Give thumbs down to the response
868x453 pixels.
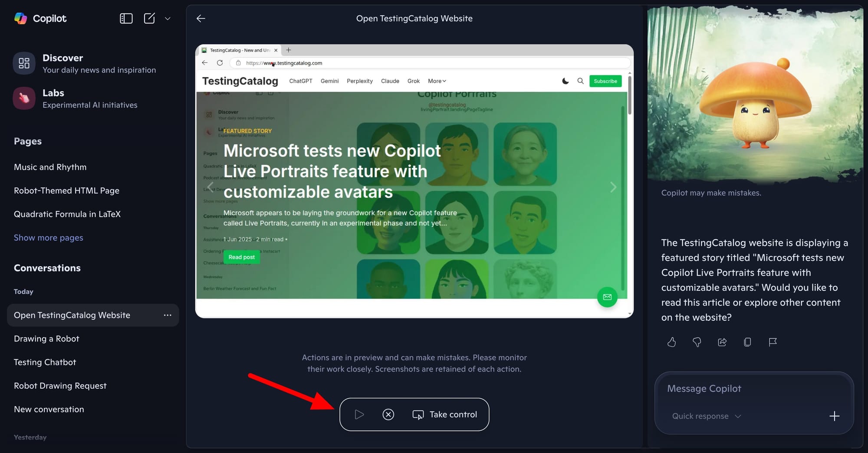pos(697,342)
